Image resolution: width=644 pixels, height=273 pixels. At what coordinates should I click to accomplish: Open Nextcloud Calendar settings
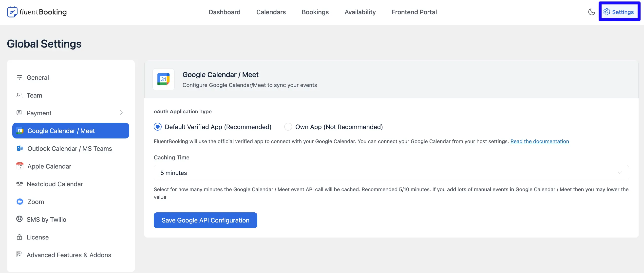71,184
